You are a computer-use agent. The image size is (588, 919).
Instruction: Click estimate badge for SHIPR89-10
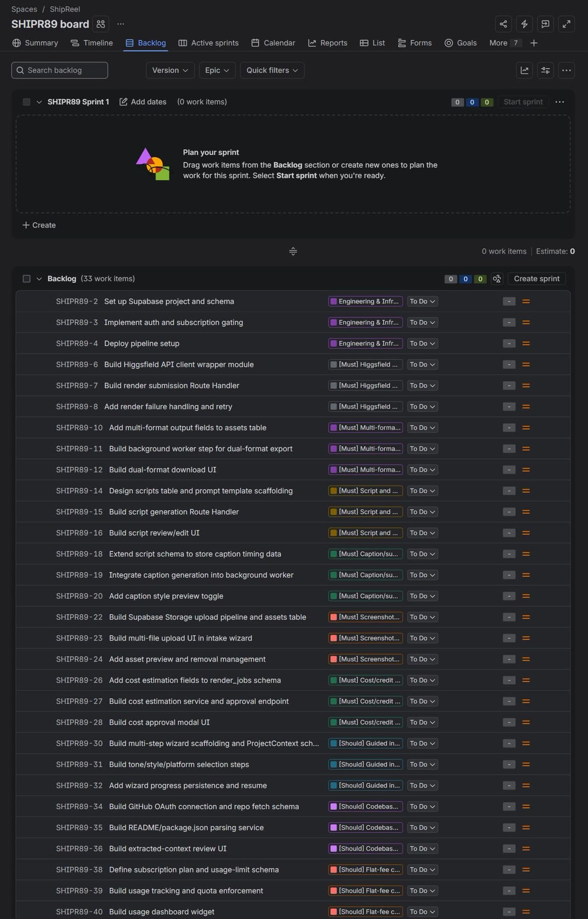[x=509, y=428]
